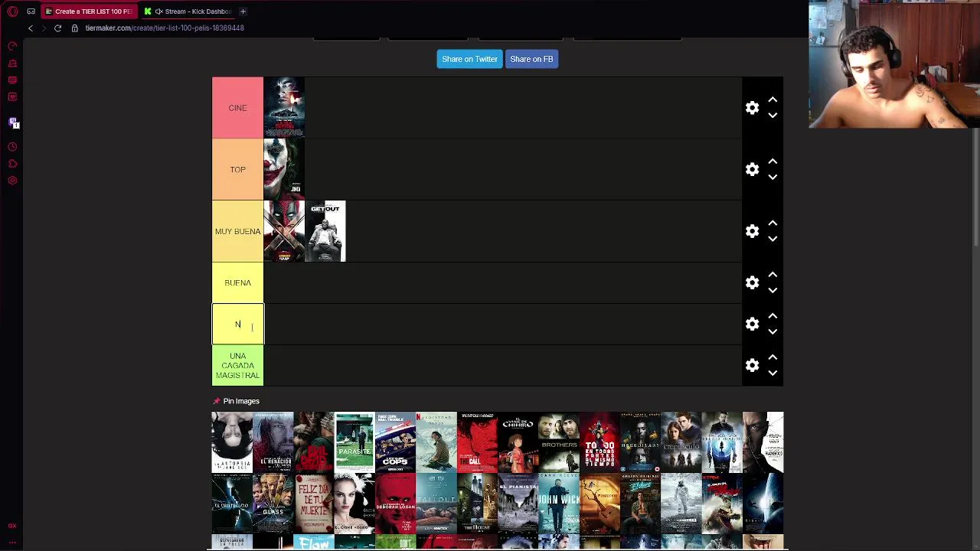Pick the John Wick poster
This screenshot has height=551, width=980.
(559, 504)
